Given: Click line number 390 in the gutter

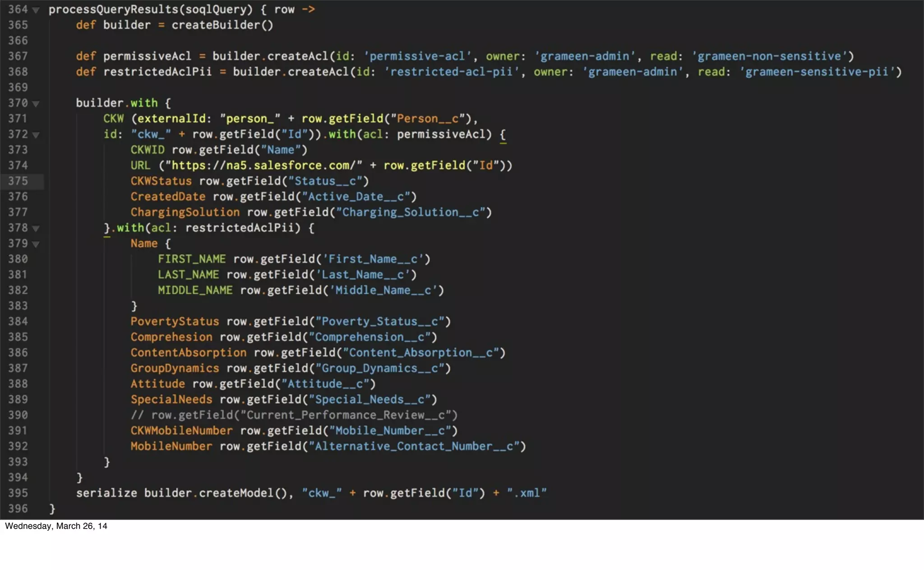Looking at the screenshot, I should click(x=18, y=415).
